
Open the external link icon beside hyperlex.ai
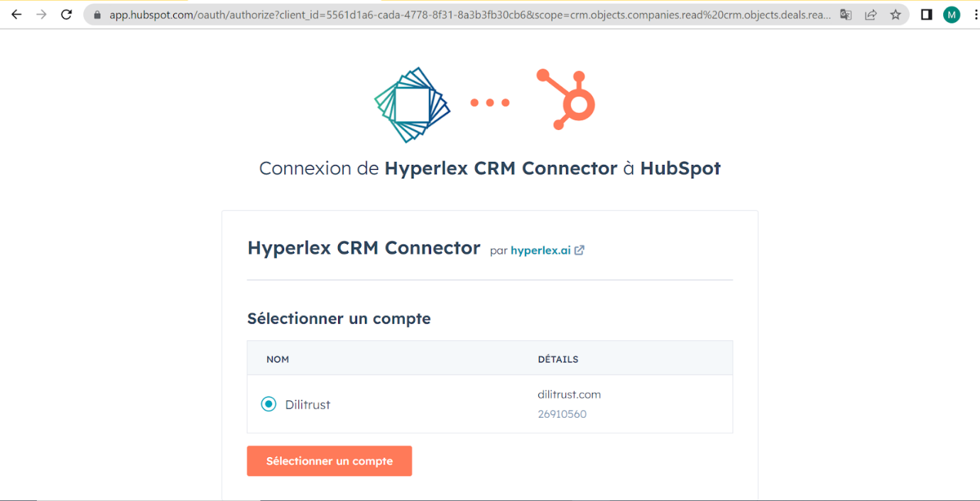tap(579, 250)
